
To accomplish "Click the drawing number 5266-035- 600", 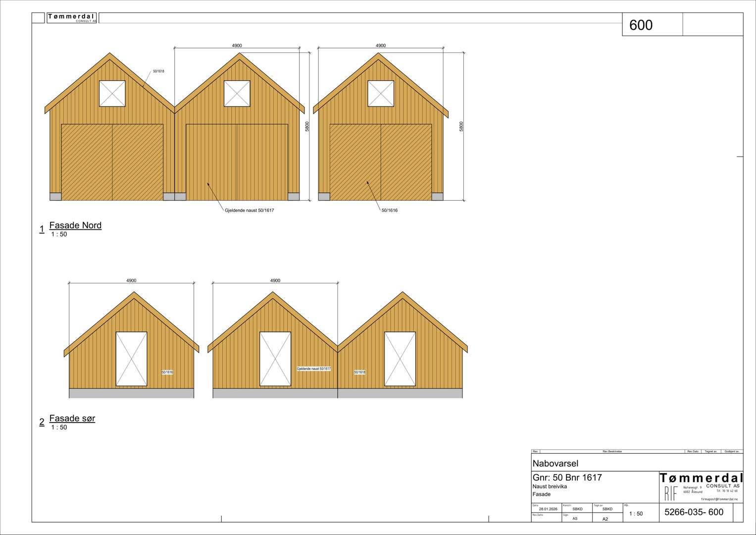I will (x=694, y=512).
